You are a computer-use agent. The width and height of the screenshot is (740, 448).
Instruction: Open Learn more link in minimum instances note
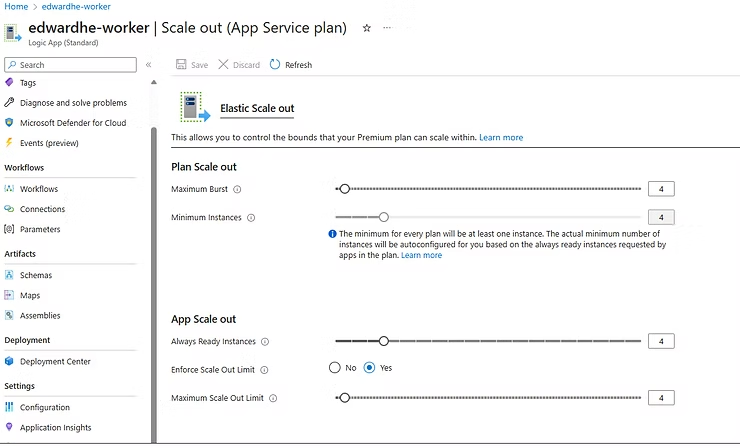pyautogui.click(x=421, y=255)
